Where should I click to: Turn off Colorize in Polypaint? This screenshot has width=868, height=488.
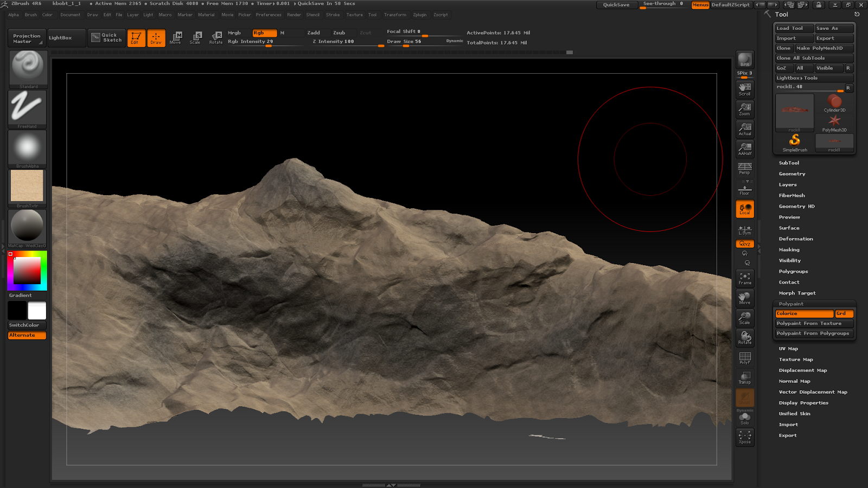pyautogui.click(x=803, y=313)
